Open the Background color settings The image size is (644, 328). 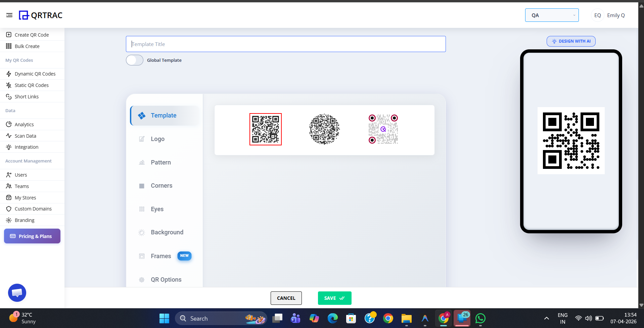tap(167, 232)
